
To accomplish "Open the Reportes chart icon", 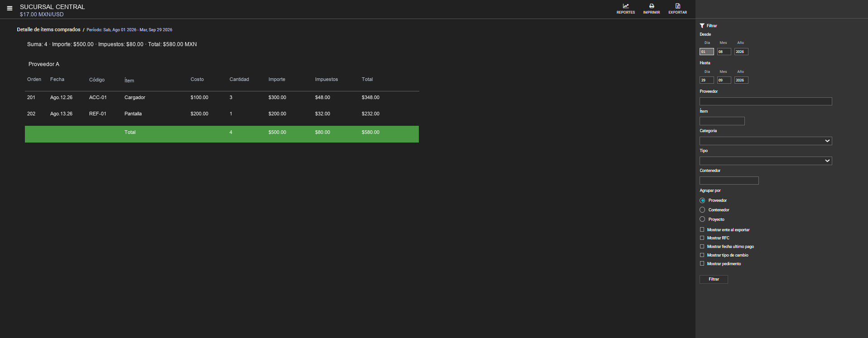I will 626,6.
